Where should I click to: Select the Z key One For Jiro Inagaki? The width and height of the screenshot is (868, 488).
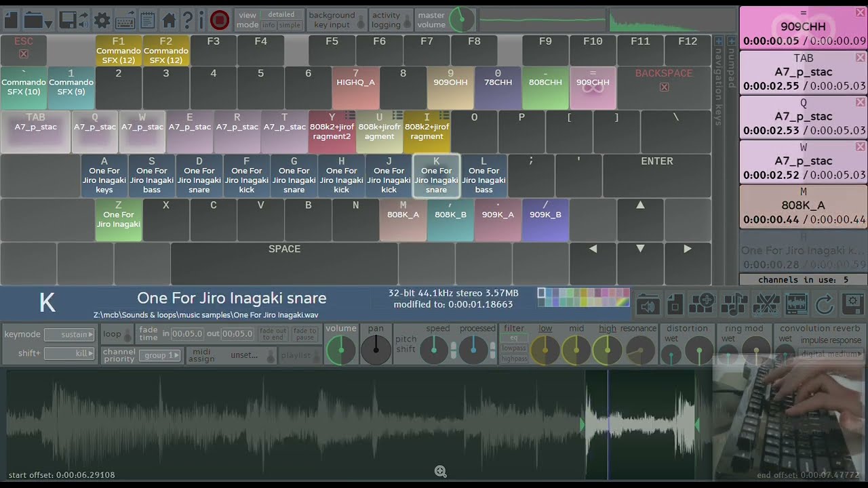pos(119,220)
